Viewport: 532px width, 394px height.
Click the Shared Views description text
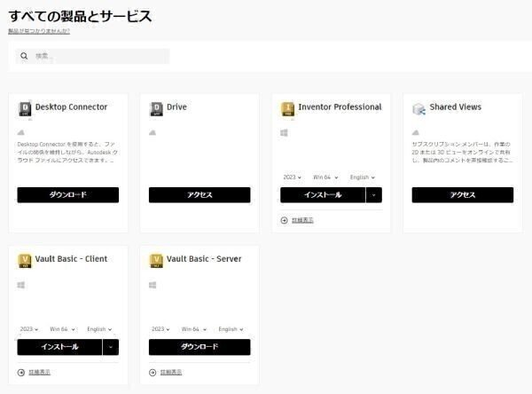(462, 152)
